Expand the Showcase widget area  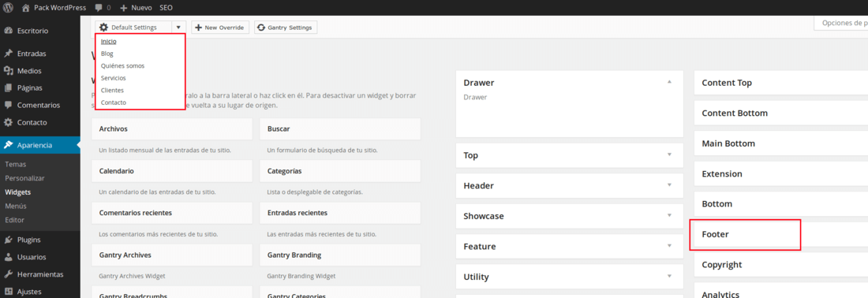tap(669, 216)
